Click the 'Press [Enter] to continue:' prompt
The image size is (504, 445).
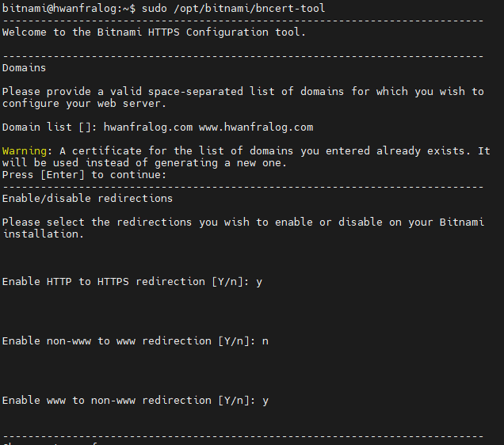click(84, 175)
